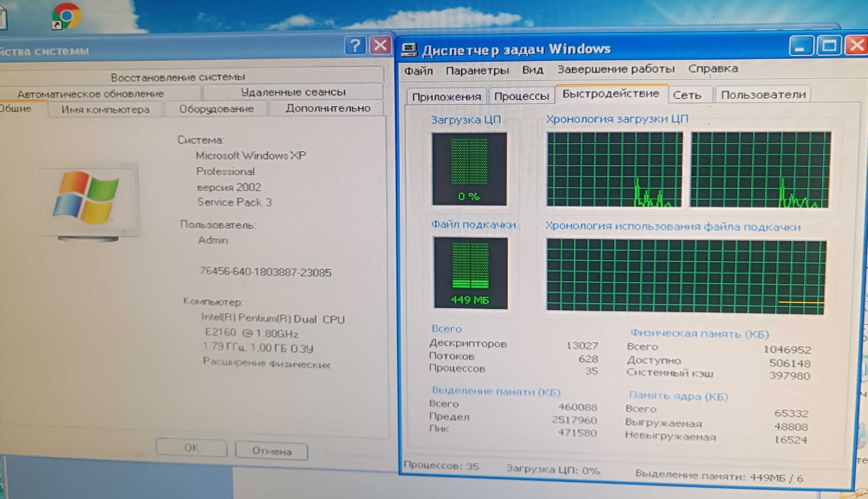
Task: Open the Удаленные сеансы tab
Action: (293, 92)
